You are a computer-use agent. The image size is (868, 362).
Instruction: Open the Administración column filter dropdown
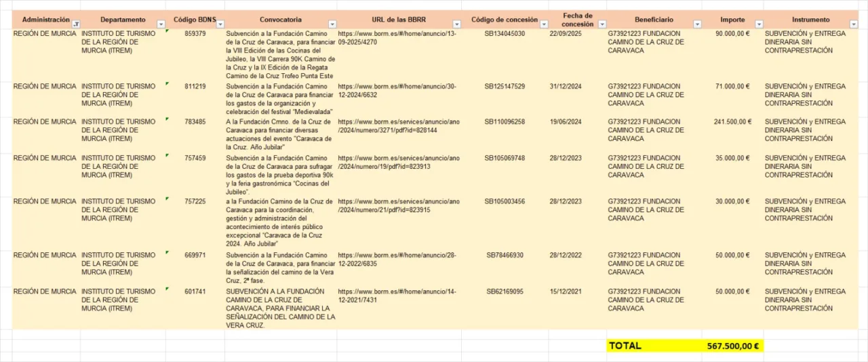coord(75,24)
